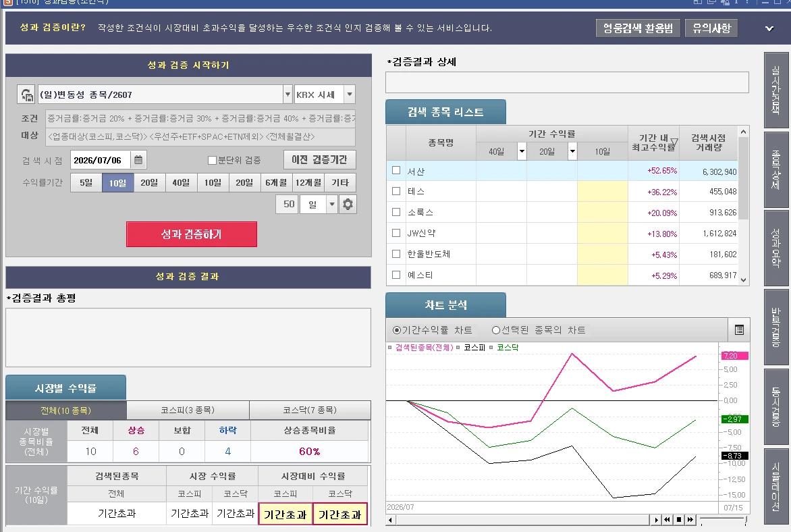Click the 이전 검증기간 button

pos(319,159)
